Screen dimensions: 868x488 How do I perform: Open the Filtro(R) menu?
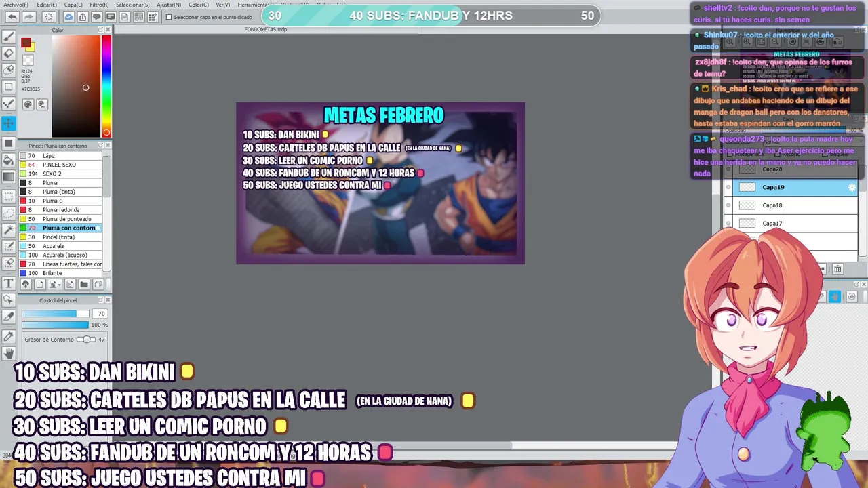tap(100, 5)
